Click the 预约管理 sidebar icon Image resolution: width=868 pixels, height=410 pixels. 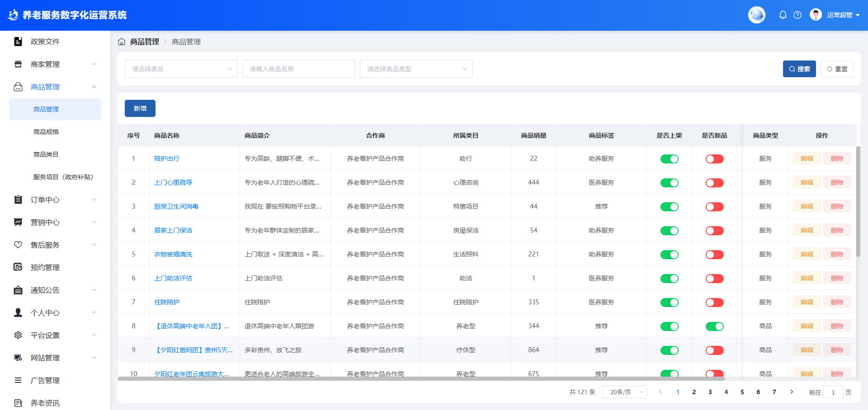18,267
